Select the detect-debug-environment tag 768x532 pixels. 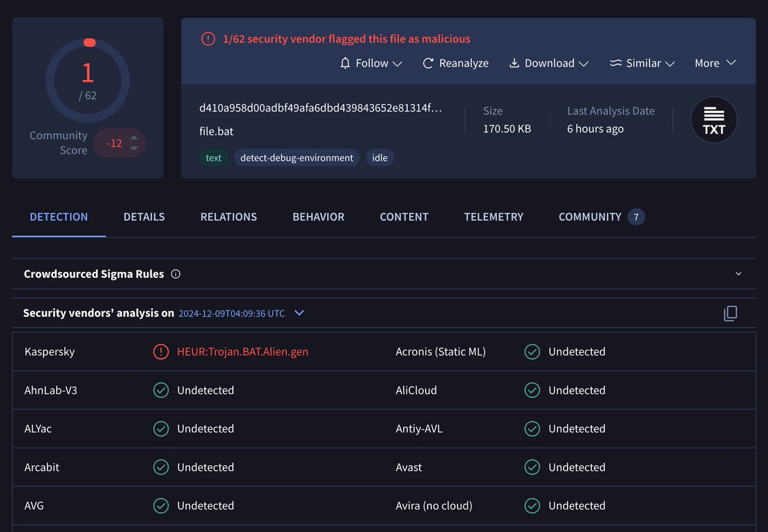pos(296,157)
